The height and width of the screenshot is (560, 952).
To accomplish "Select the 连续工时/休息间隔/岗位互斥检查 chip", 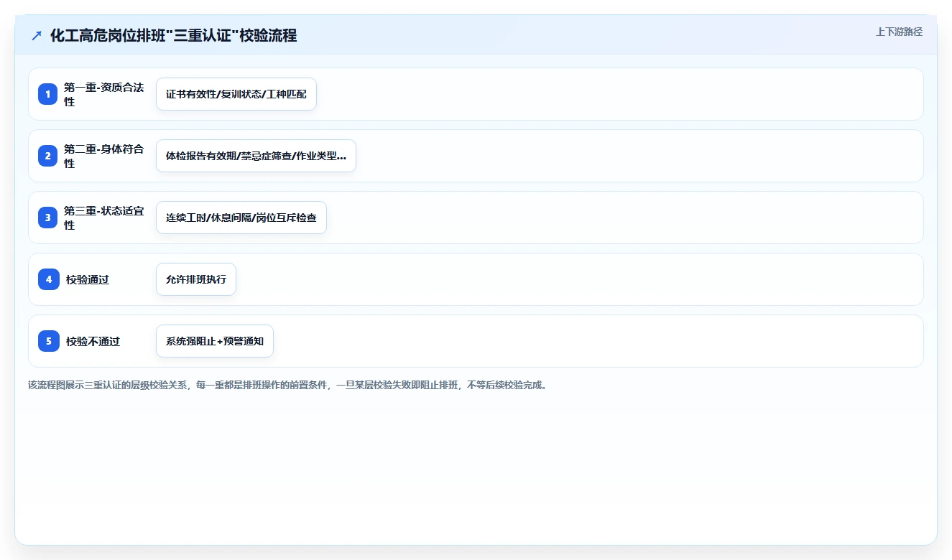I will pos(241,218).
